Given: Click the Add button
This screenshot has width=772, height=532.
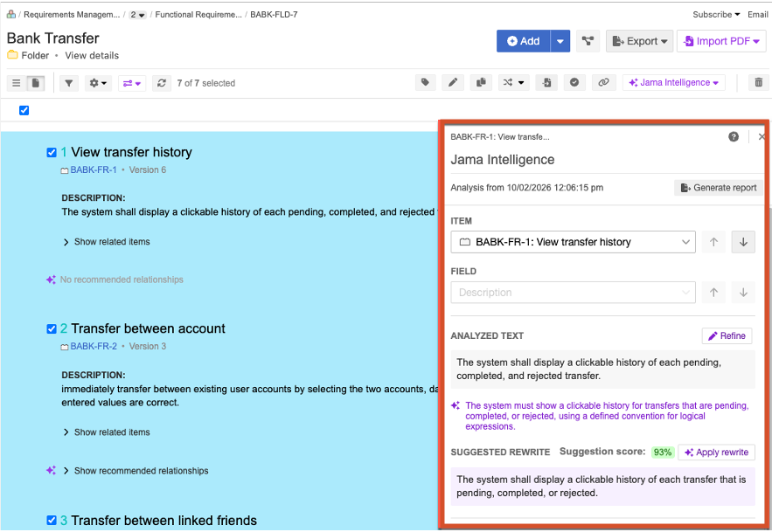Looking at the screenshot, I should pos(524,41).
